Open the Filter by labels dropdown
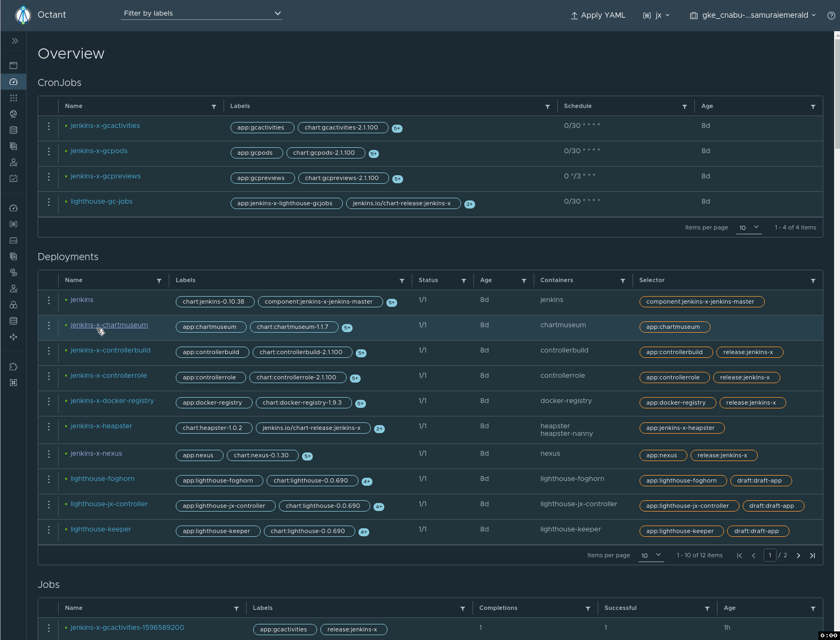This screenshot has height=640, width=840. point(201,13)
